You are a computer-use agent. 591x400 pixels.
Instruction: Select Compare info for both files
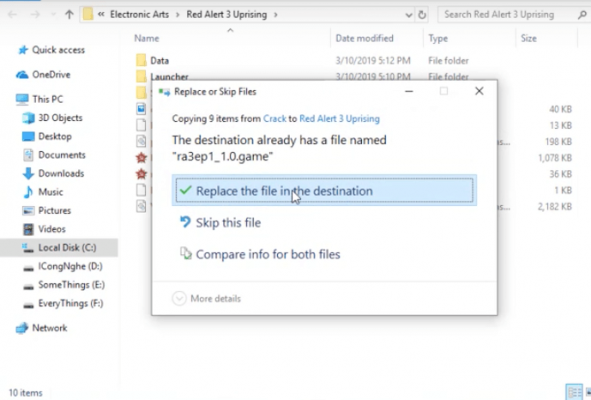pyautogui.click(x=260, y=254)
